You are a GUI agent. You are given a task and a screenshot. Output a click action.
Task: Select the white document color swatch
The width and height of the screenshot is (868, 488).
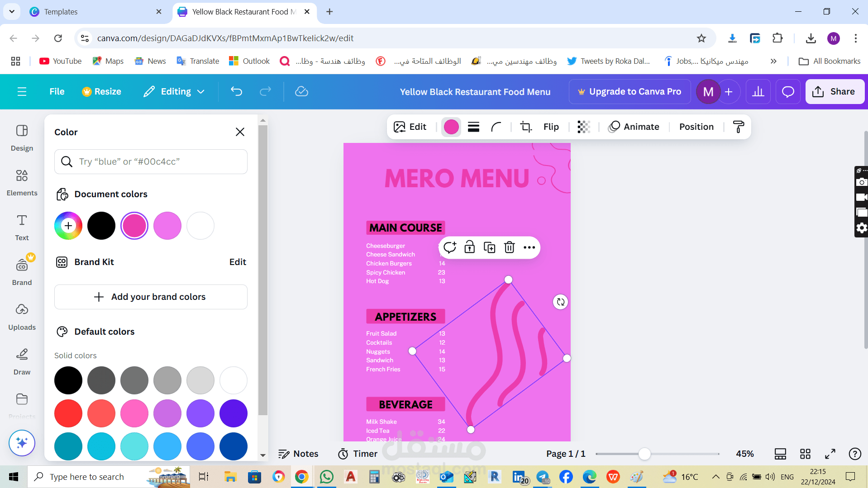click(x=200, y=226)
